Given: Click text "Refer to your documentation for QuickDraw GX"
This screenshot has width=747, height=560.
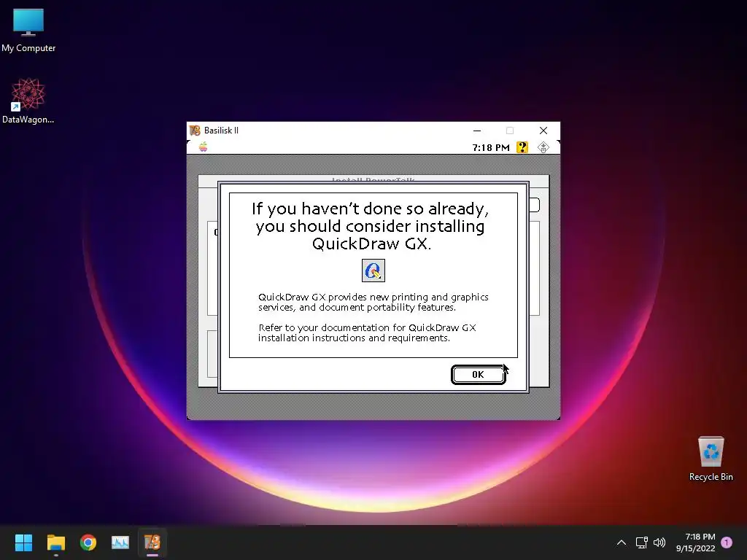Looking at the screenshot, I should coord(368,327).
